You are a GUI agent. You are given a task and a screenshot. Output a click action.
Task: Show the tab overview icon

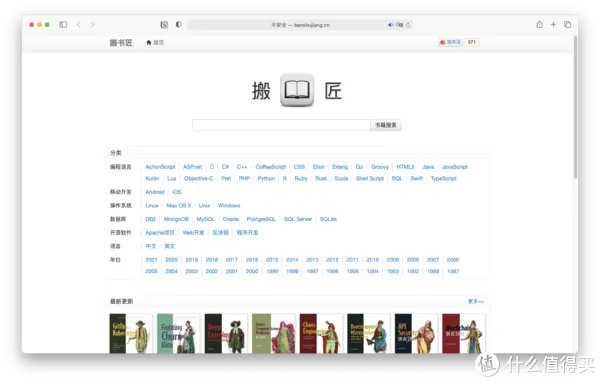[x=567, y=24]
